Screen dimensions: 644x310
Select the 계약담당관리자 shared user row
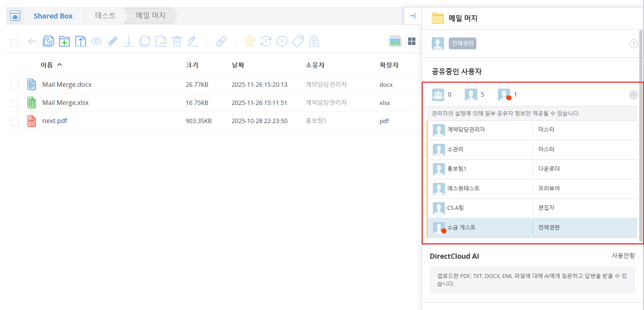click(x=532, y=130)
